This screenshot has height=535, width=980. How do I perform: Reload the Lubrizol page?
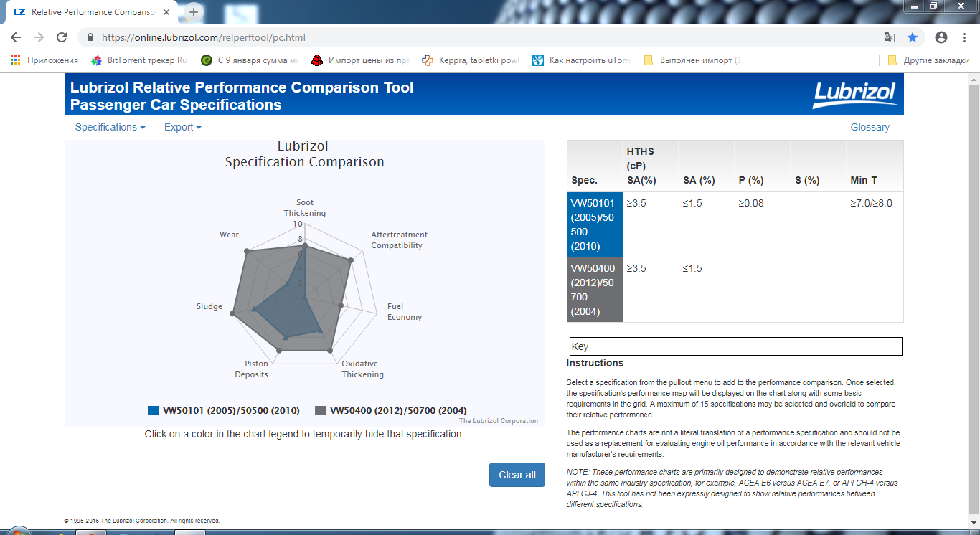tap(62, 37)
